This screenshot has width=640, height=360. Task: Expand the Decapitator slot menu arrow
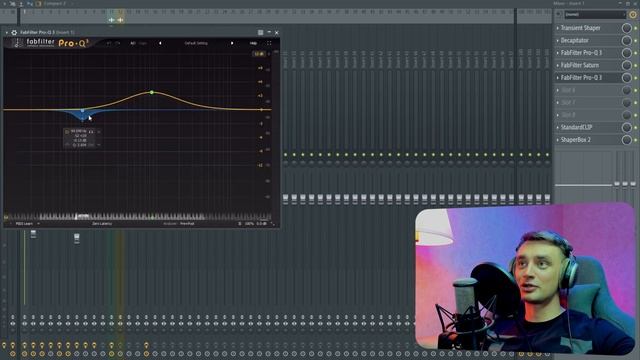click(558, 40)
